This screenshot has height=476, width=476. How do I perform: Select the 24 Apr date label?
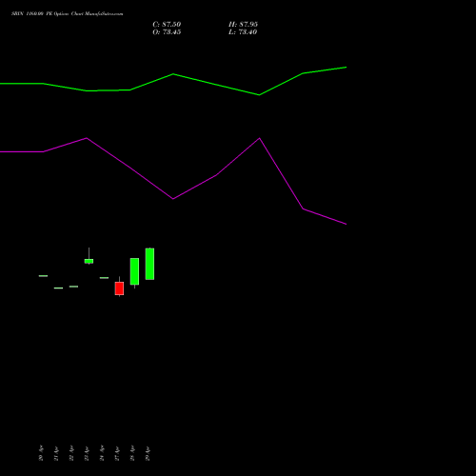(102, 453)
